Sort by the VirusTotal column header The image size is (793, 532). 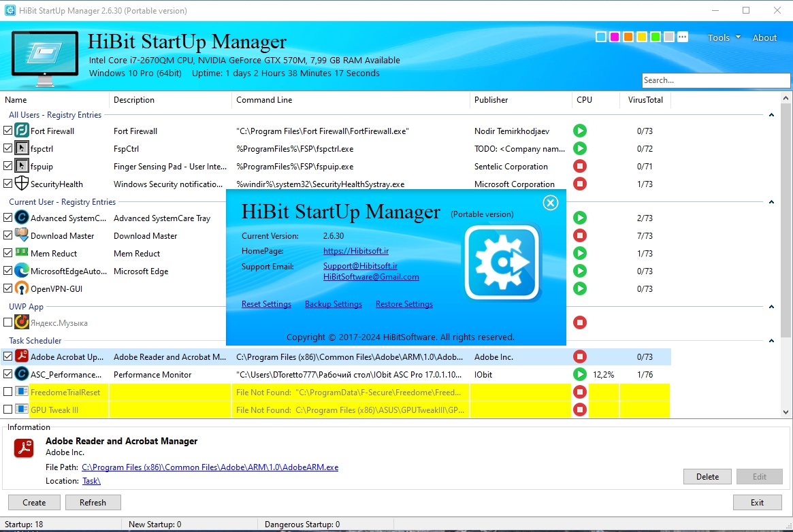point(645,100)
